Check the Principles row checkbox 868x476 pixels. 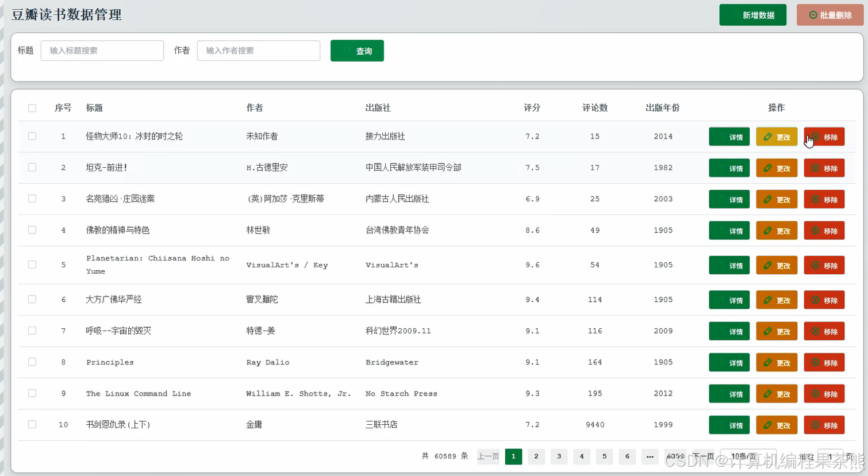click(x=32, y=362)
